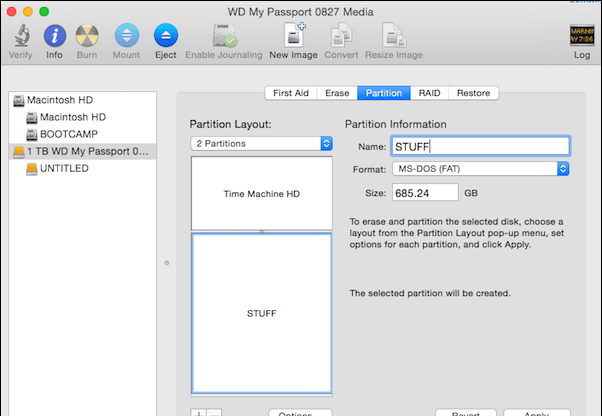Image resolution: width=602 pixels, height=416 pixels.
Task: Click the Enable Journaling toolbar icon
Action: click(225, 35)
